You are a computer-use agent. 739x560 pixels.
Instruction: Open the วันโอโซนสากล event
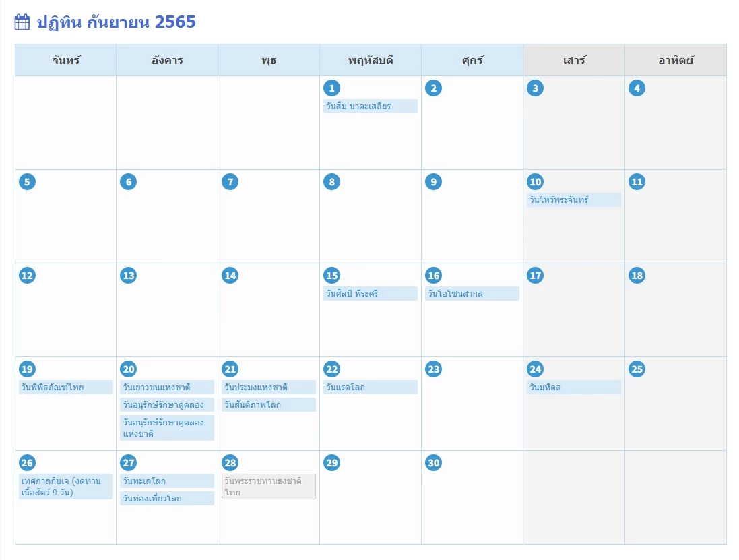tap(472, 294)
